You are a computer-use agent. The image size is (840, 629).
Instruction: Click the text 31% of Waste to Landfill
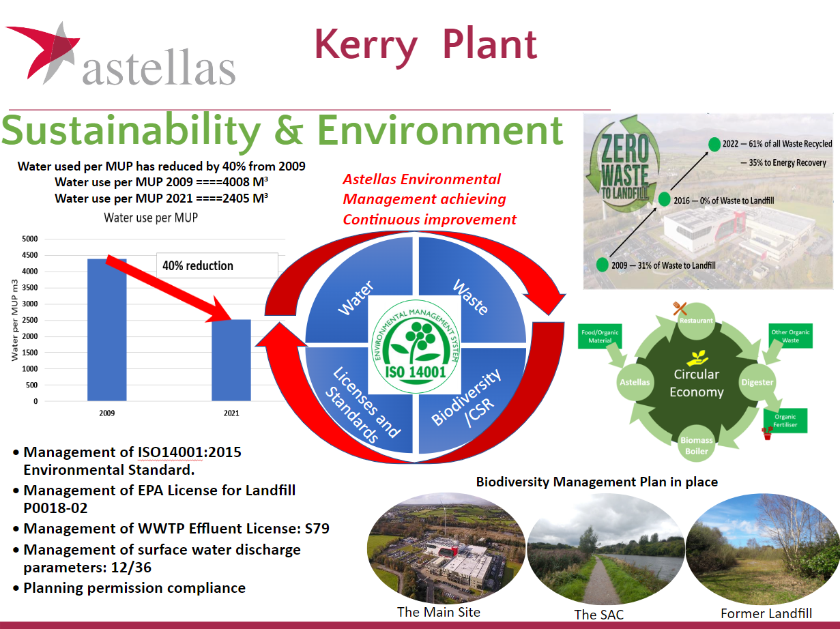tap(679, 265)
